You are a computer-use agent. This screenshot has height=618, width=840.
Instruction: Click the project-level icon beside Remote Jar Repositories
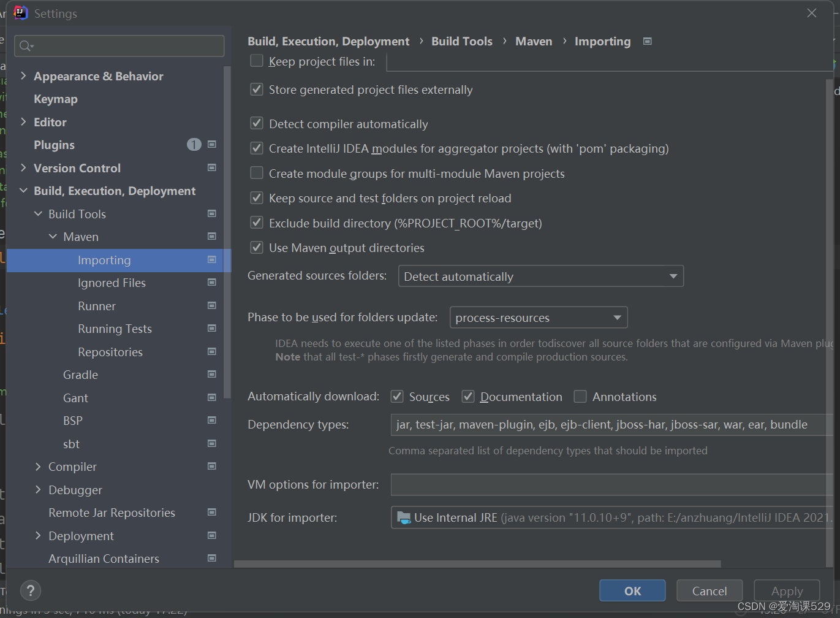tap(212, 513)
